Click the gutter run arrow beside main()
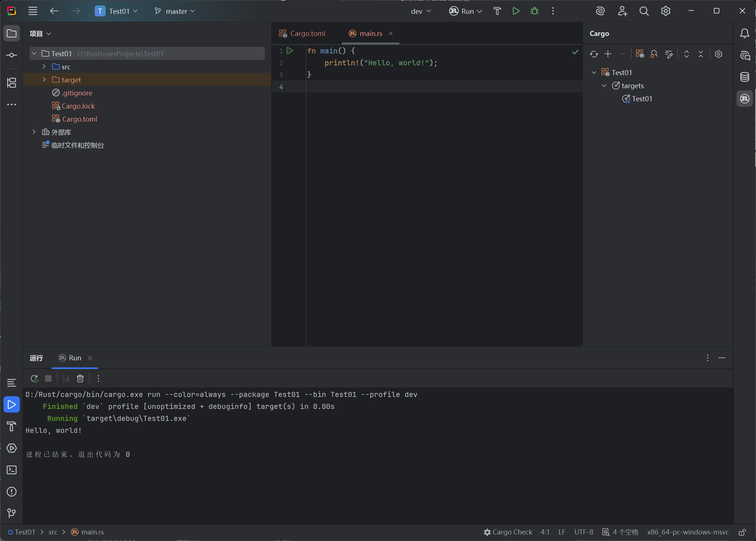 click(x=290, y=51)
